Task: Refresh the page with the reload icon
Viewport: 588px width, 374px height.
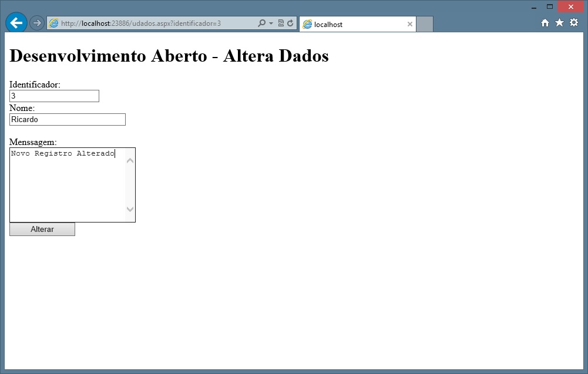Action: tap(290, 23)
